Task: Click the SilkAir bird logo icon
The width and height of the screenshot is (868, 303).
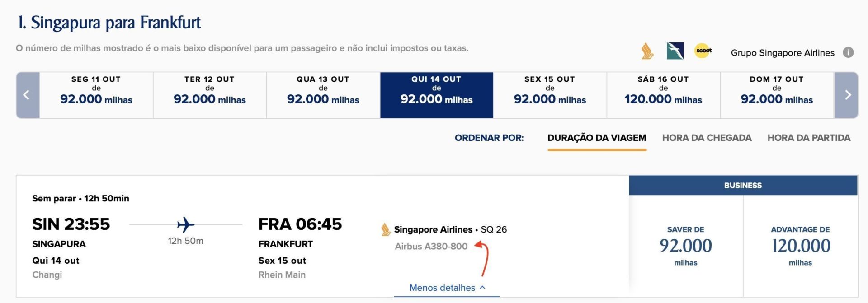Action: 675,51
